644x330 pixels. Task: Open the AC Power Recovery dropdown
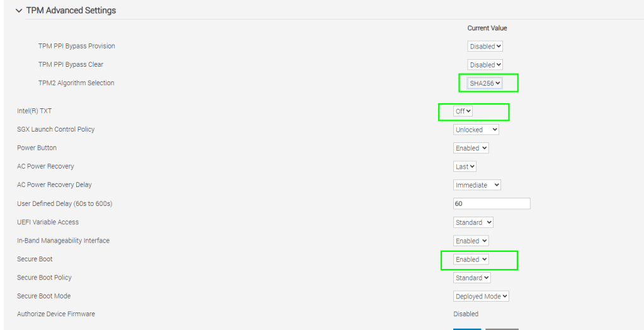(x=465, y=167)
